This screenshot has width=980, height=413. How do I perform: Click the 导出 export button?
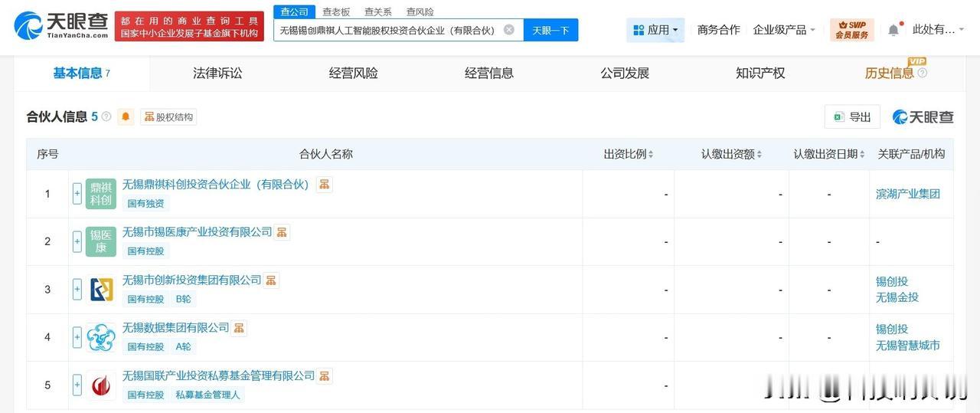pyautogui.click(x=852, y=116)
